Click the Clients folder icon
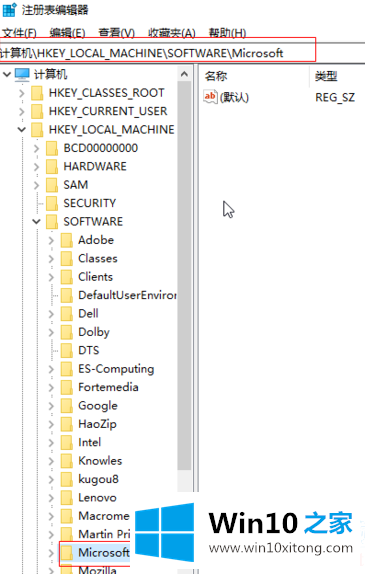The image size is (365, 574). pyautogui.click(x=67, y=277)
